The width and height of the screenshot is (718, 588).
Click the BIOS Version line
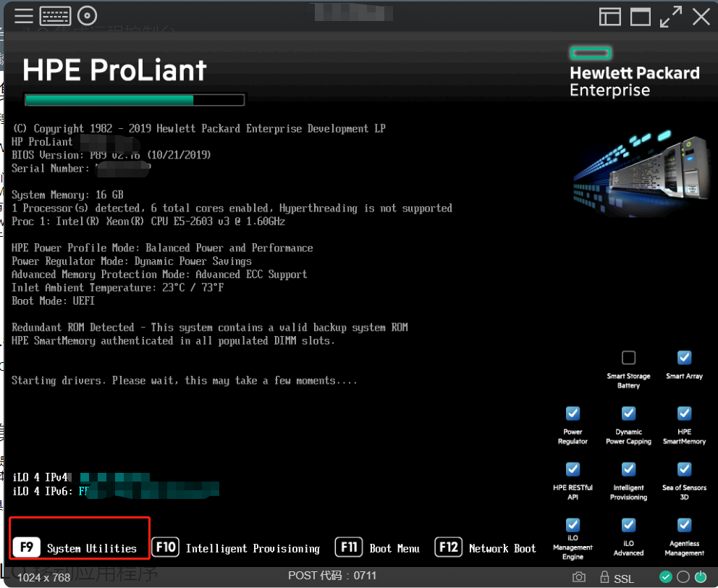pyautogui.click(x=111, y=155)
